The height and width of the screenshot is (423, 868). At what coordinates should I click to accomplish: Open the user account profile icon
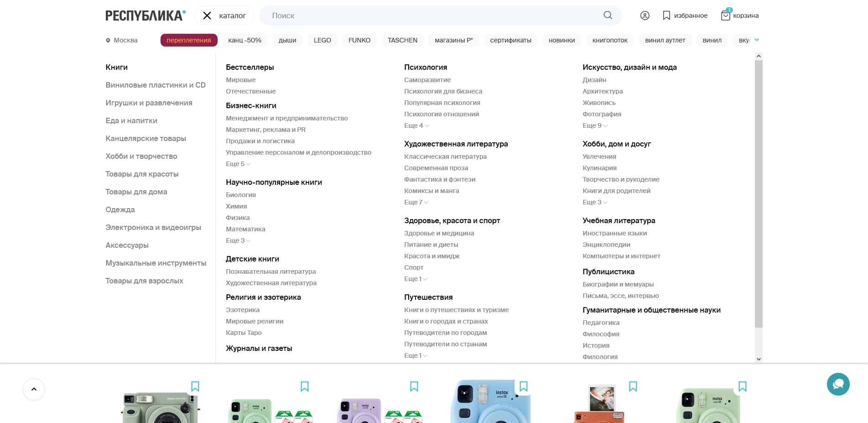pyautogui.click(x=645, y=16)
